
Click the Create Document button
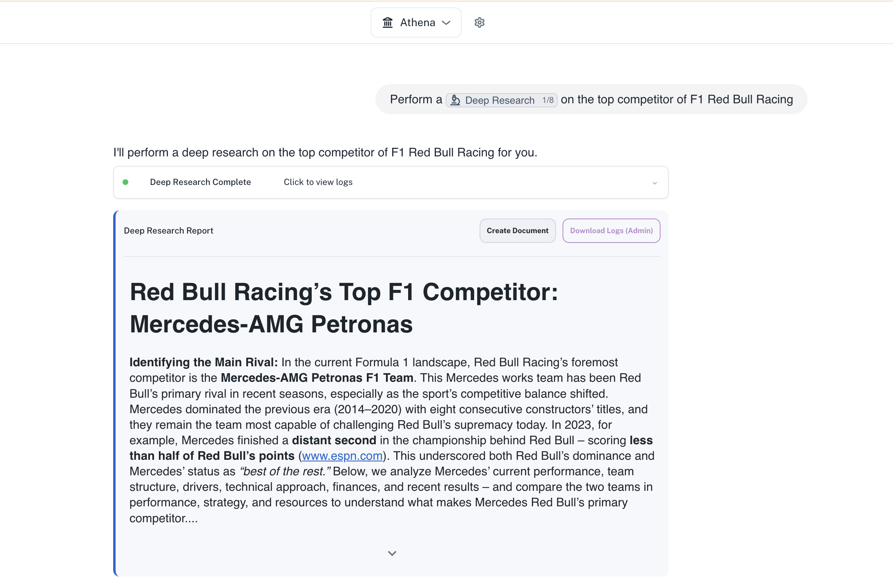(x=517, y=231)
